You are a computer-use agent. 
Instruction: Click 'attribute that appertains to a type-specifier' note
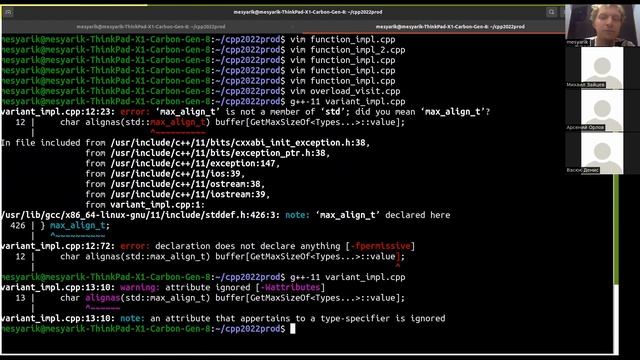coord(275,318)
